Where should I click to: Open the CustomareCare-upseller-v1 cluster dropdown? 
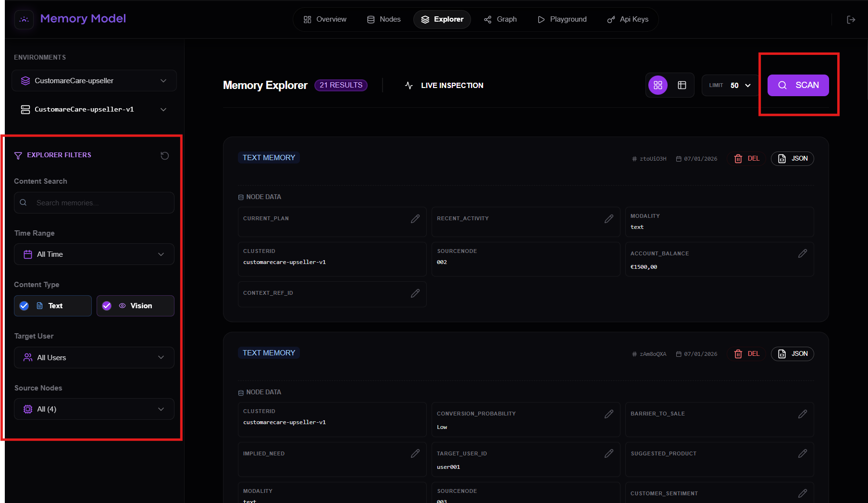[94, 110]
